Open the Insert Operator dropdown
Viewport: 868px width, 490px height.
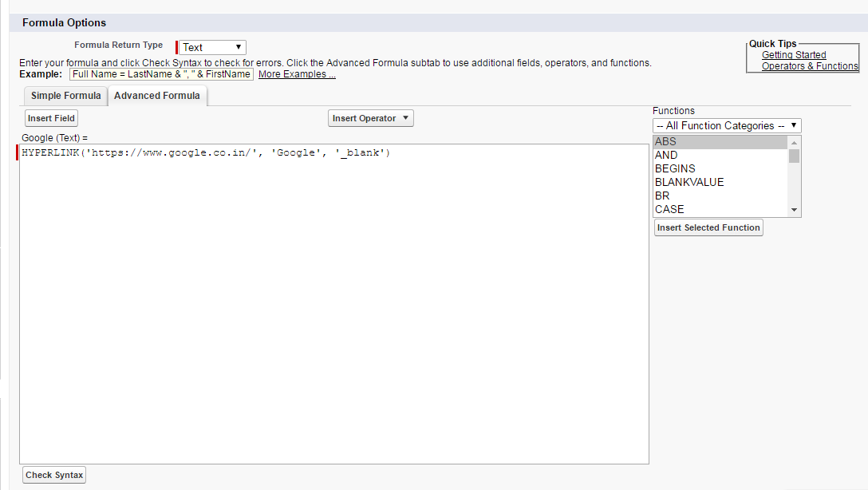[370, 118]
